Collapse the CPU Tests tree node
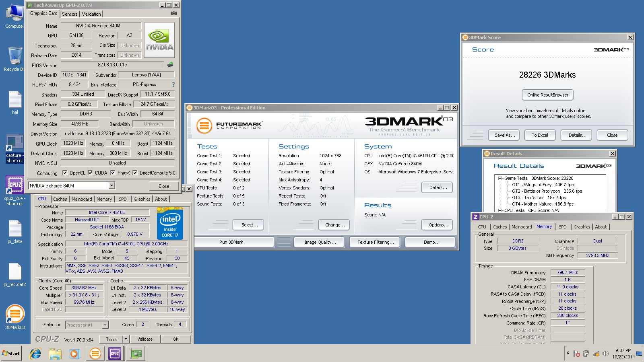644x362 pixels. click(x=500, y=210)
